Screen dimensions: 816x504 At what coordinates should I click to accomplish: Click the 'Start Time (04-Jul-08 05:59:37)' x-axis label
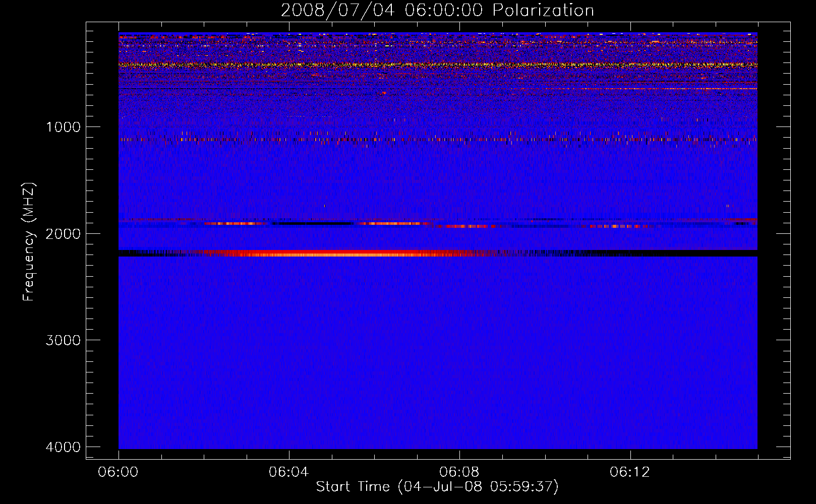click(x=437, y=487)
